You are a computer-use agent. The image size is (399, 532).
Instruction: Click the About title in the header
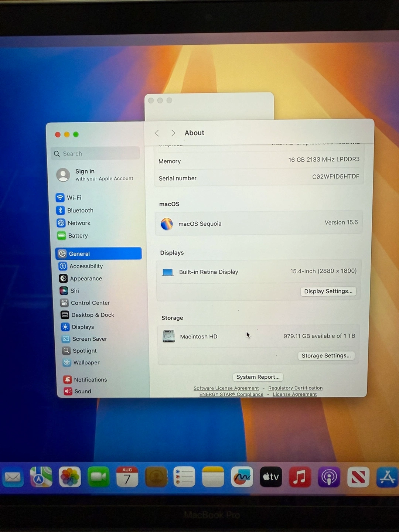point(194,133)
